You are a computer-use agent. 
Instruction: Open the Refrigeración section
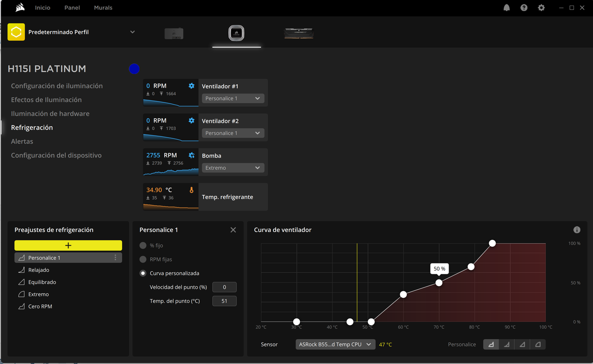pos(32,127)
